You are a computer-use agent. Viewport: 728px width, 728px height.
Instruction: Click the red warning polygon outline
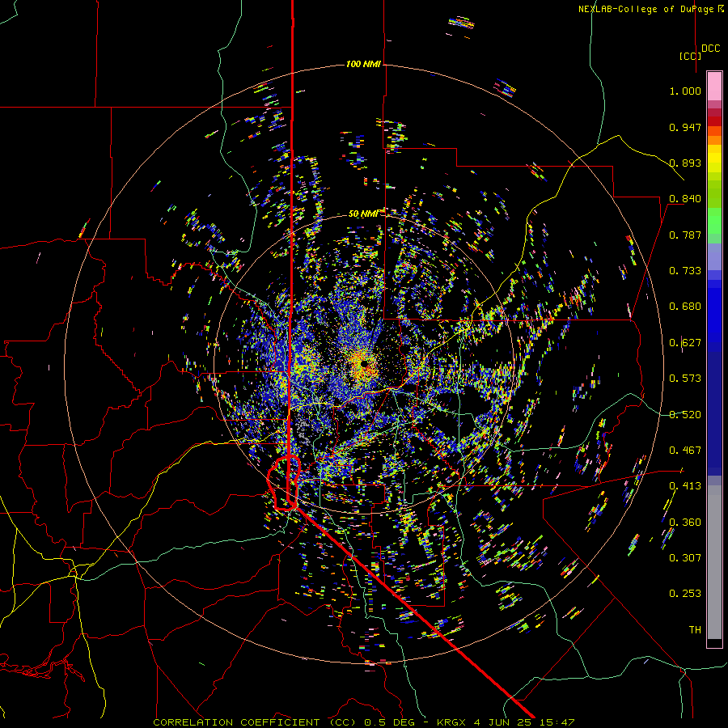284,483
